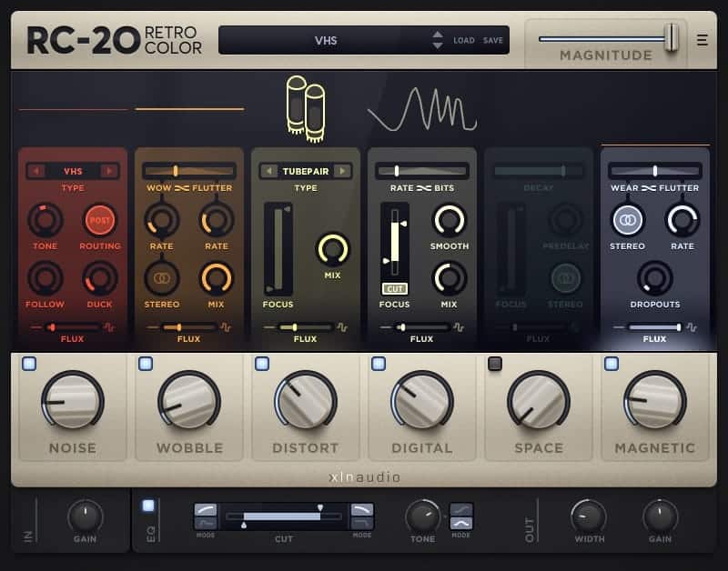Adjust the Wear/Flutter balance slider

[655, 171]
